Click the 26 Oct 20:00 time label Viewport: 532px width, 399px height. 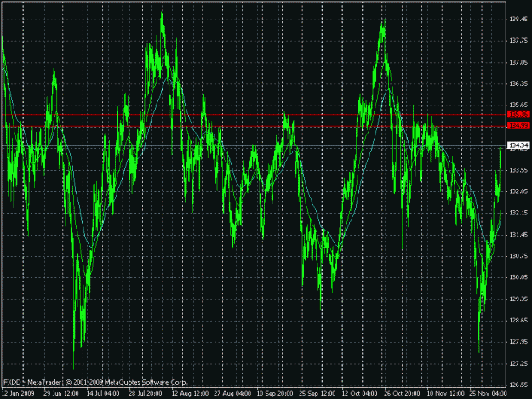coord(402,394)
